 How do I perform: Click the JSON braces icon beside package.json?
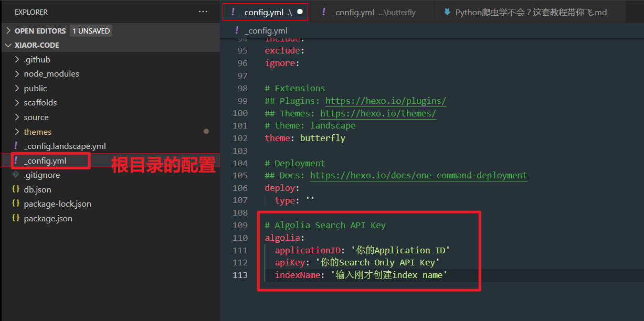[16, 218]
